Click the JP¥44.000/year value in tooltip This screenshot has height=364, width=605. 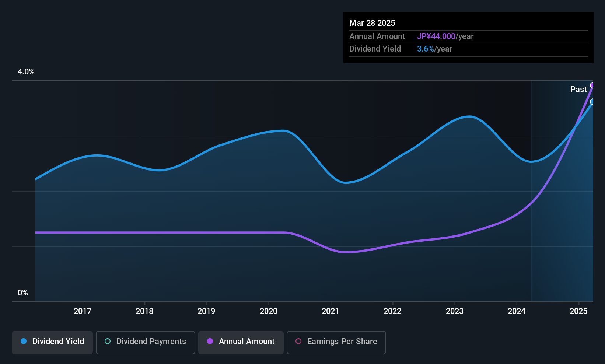(x=445, y=36)
